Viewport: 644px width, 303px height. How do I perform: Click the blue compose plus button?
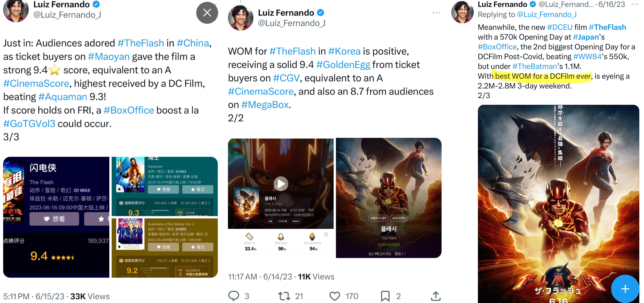625,289
